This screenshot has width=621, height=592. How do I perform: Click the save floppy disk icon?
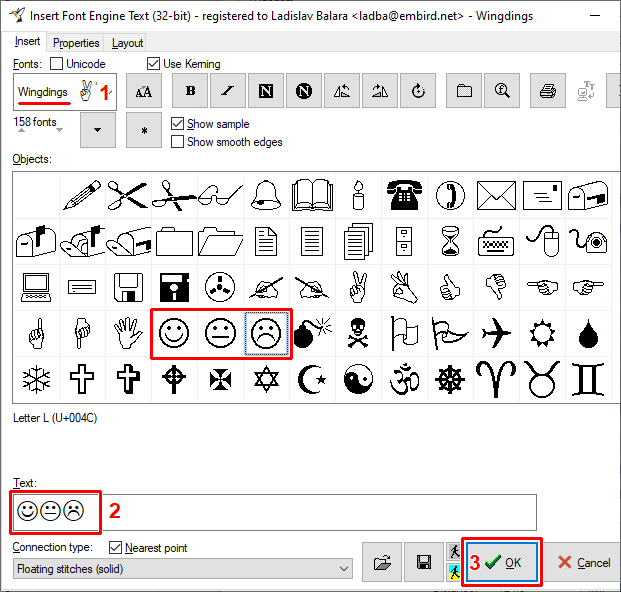click(423, 563)
